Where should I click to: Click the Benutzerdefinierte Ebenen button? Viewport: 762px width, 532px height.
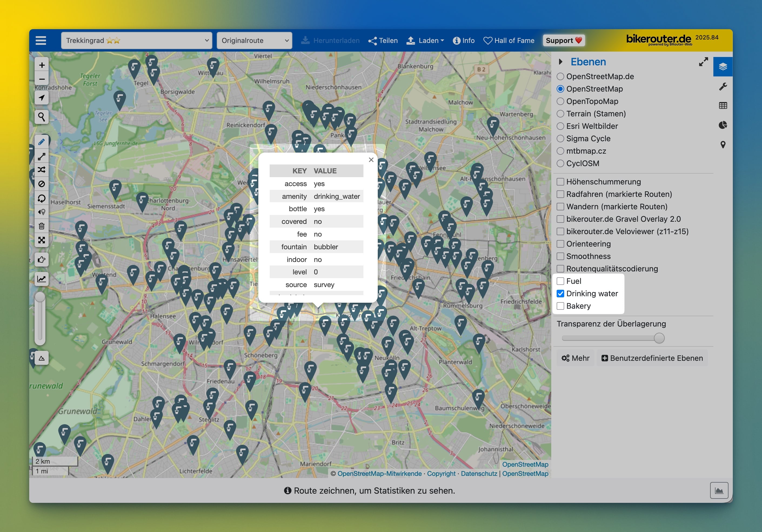point(652,358)
